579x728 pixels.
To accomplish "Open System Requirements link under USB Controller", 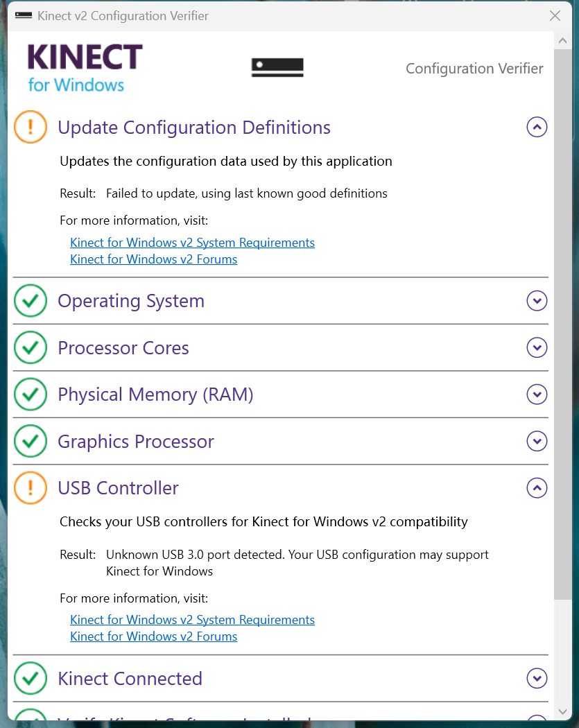I will coord(192,620).
